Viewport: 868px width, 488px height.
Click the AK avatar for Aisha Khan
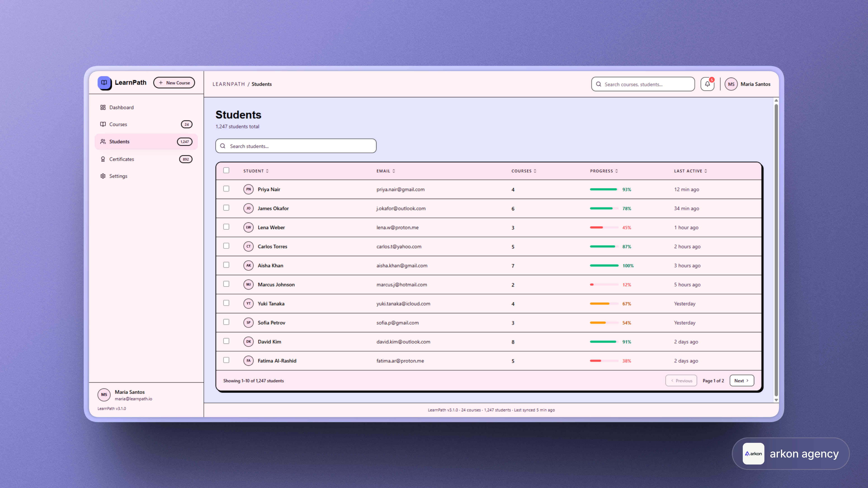(x=248, y=265)
